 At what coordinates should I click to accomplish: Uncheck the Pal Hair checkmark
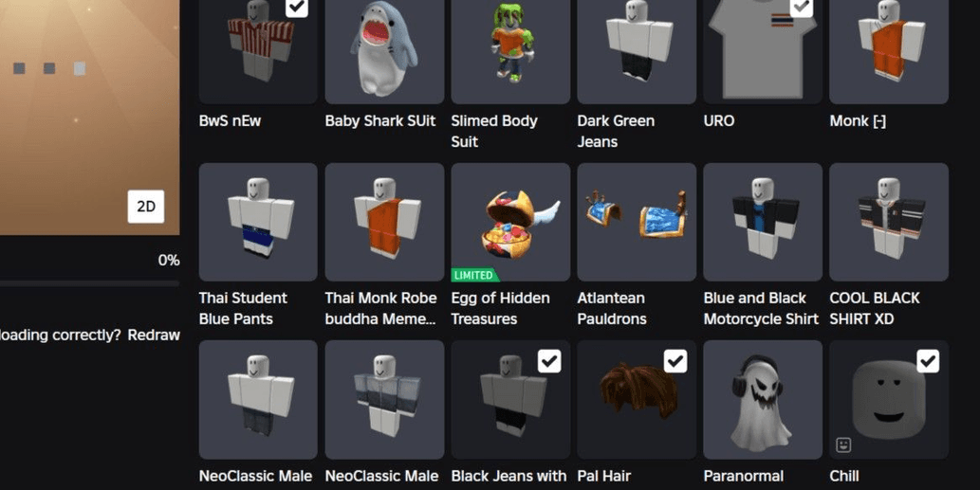pyautogui.click(x=675, y=361)
